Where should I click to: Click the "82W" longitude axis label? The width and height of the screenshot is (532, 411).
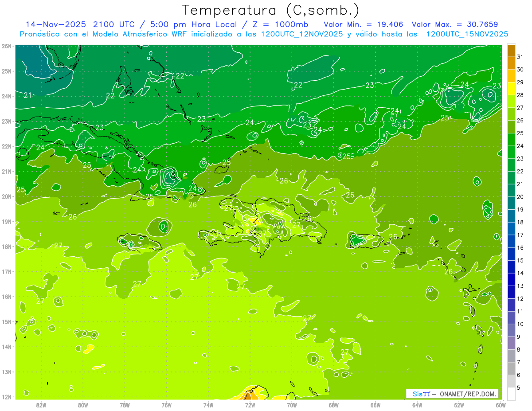point(41,405)
